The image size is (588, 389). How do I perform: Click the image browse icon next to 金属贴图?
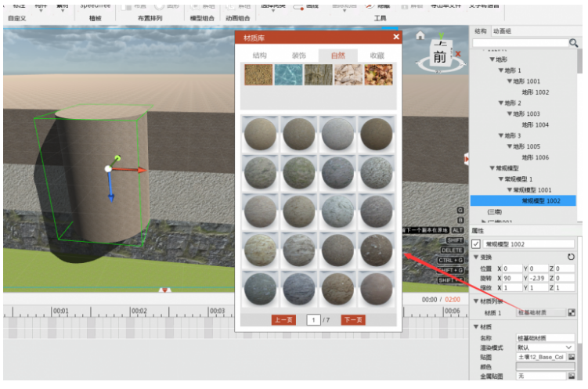coord(572,376)
